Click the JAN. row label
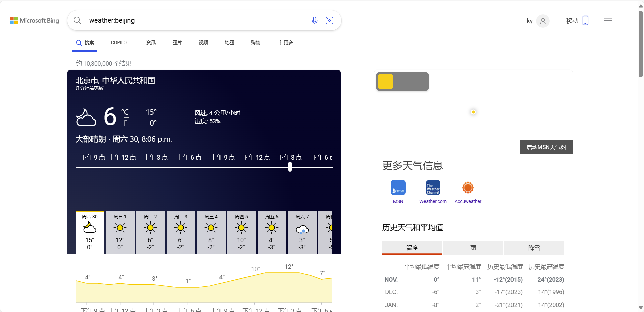 click(391, 305)
